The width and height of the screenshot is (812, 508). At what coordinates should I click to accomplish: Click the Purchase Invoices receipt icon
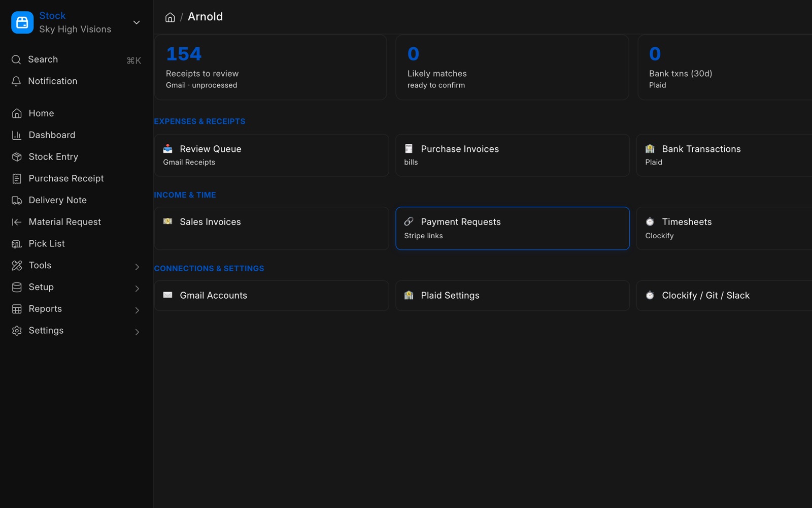(x=409, y=149)
